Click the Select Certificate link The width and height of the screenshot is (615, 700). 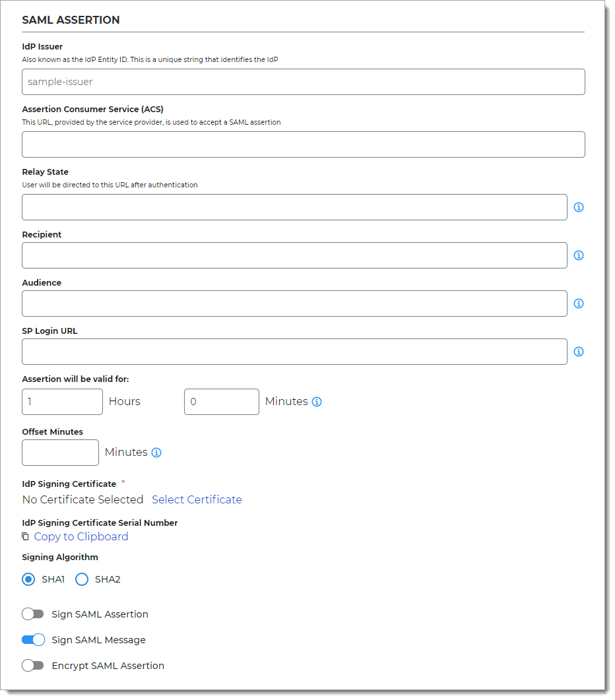point(196,499)
